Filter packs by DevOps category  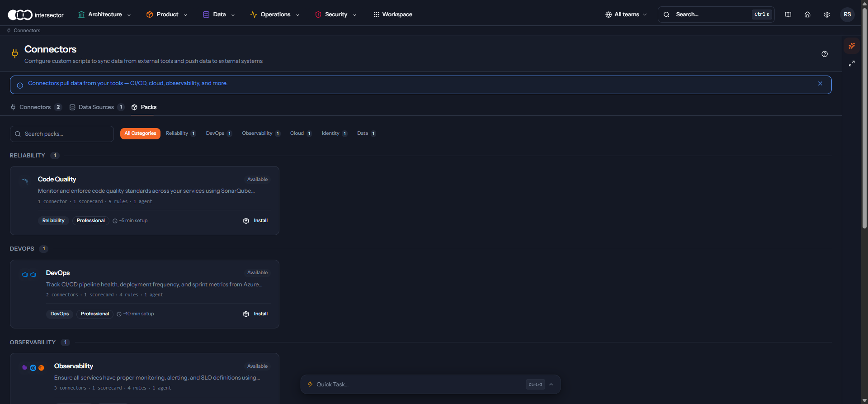pos(219,133)
